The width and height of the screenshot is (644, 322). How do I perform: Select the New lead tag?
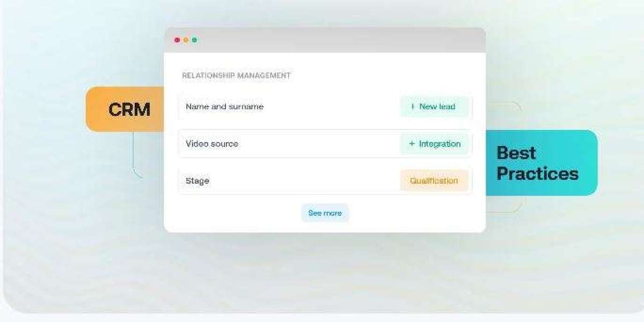pos(434,106)
